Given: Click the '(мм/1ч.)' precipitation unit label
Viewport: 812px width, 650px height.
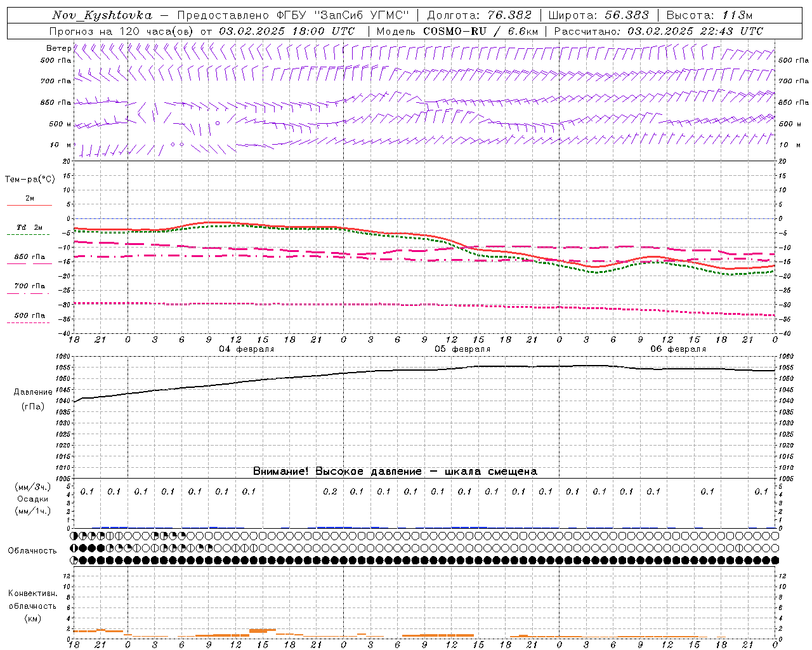Looking at the screenshot, I should (32, 510).
